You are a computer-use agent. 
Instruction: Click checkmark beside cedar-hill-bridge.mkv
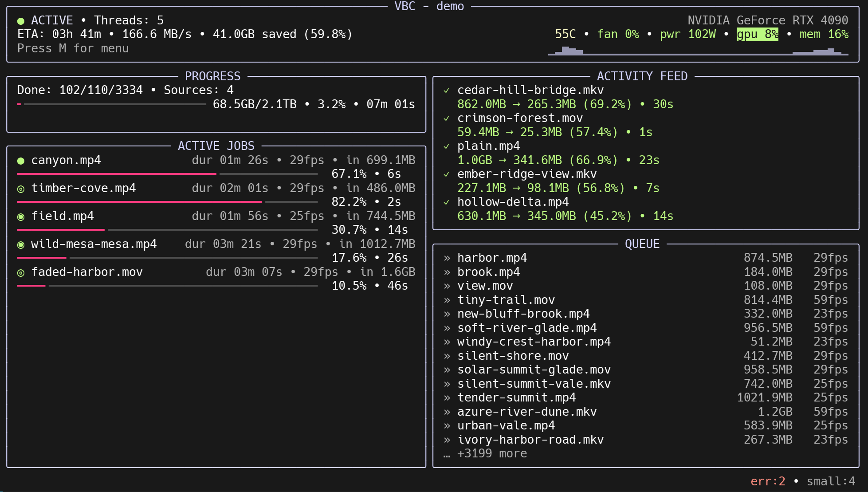click(x=446, y=91)
